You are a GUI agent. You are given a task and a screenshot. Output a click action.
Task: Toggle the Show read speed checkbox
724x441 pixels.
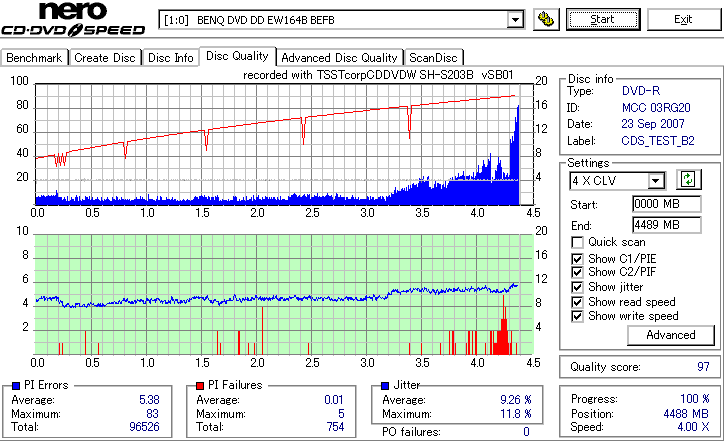coord(577,302)
